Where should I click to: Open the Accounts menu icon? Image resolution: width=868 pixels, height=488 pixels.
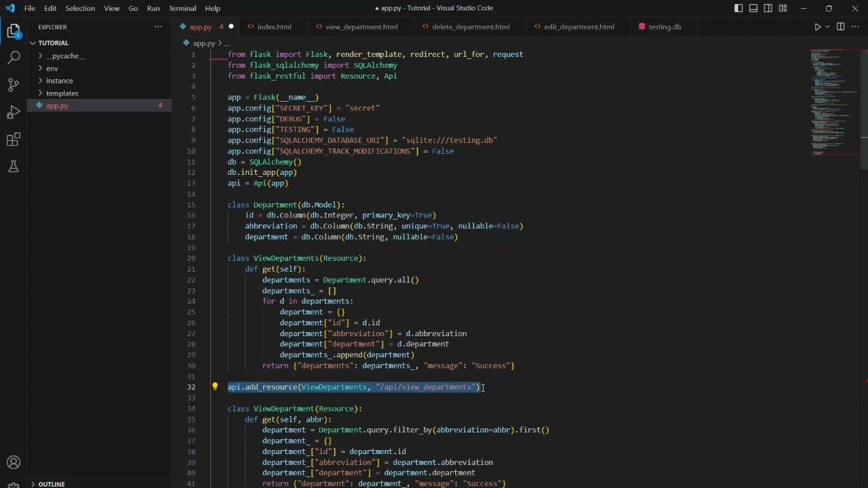click(x=14, y=463)
